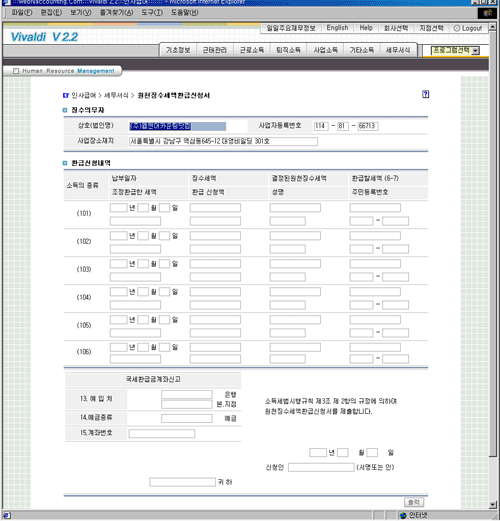Open the 도구(T) menu

pos(152,13)
